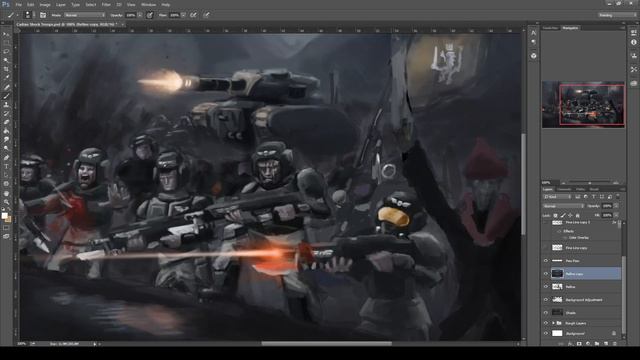The height and width of the screenshot is (360, 640).
Task: Open the Image menu
Action: point(45,5)
